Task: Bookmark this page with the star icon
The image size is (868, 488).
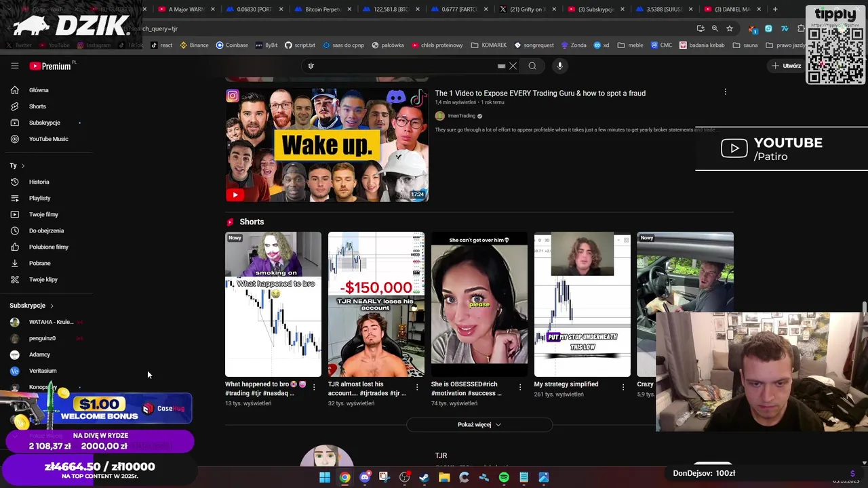Action: pos(730,28)
